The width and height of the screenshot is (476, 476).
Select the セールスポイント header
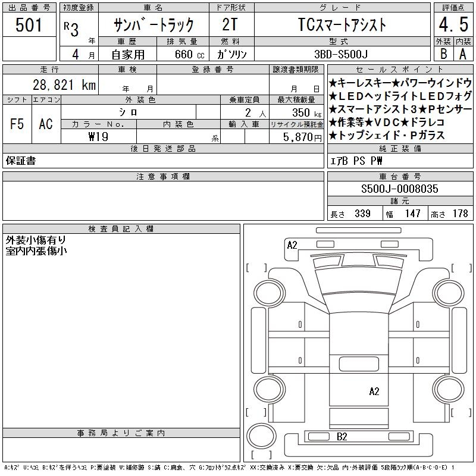400,70
